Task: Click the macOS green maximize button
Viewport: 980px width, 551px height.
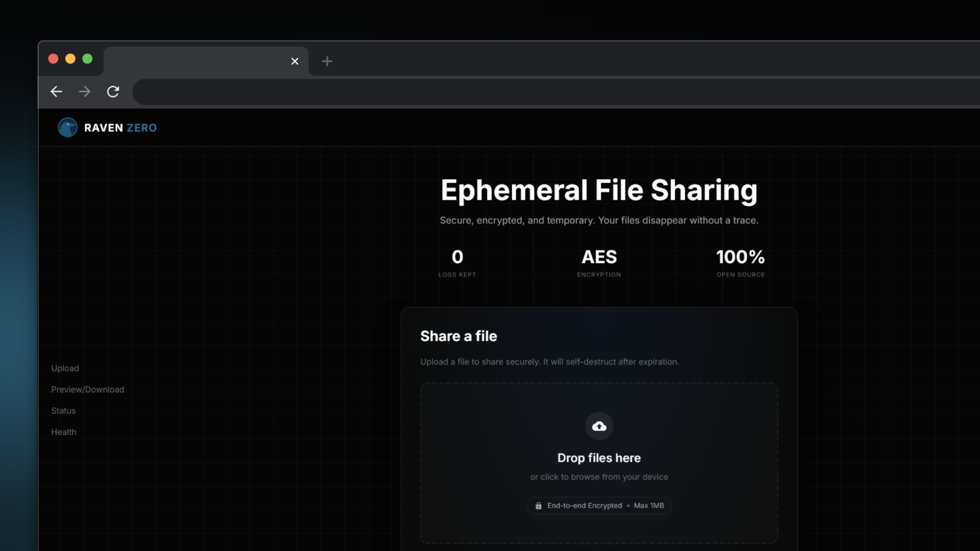Action: point(87,59)
